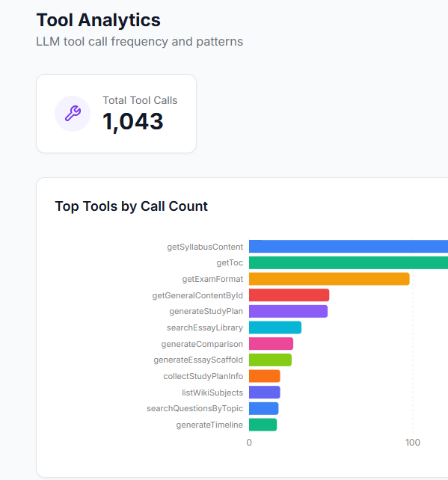Click the pink generateComparison bar
Image resolution: width=448 pixels, height=480 pixels.
point(271,344)
